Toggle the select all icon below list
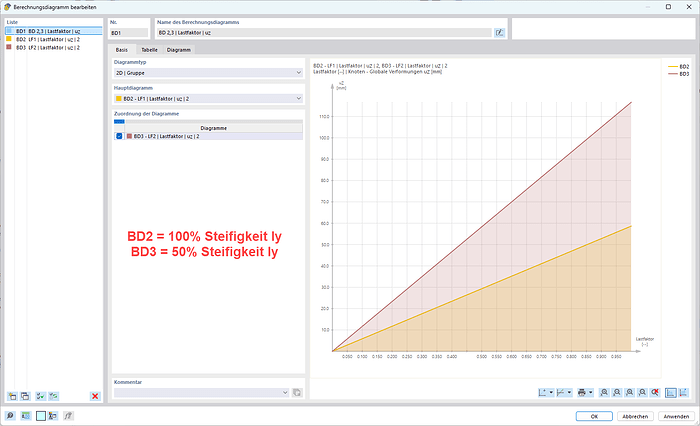 [x=41, y=397]
